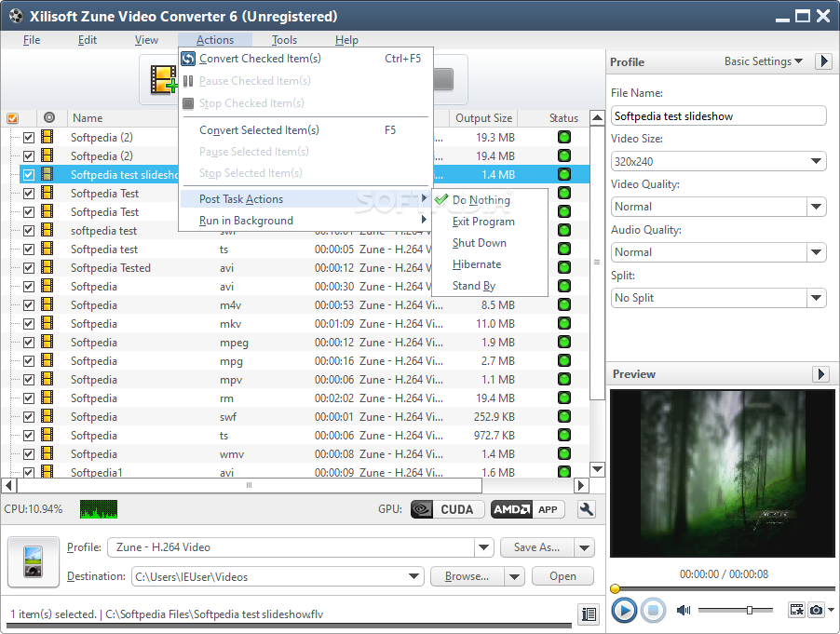Expand the Preview panel with its arrow button

click(820, 373)
